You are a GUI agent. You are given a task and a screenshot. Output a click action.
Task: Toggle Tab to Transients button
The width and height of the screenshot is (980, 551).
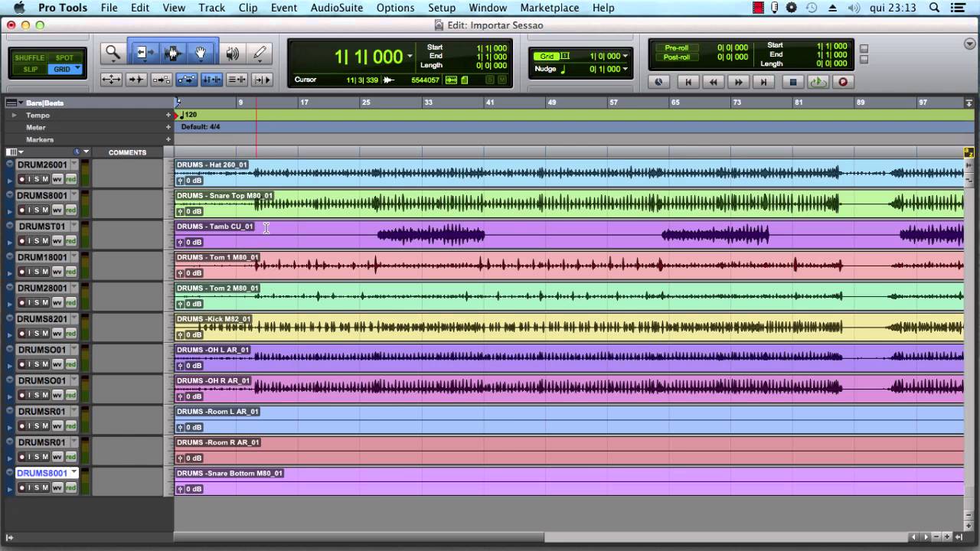(x=136, y=79)
